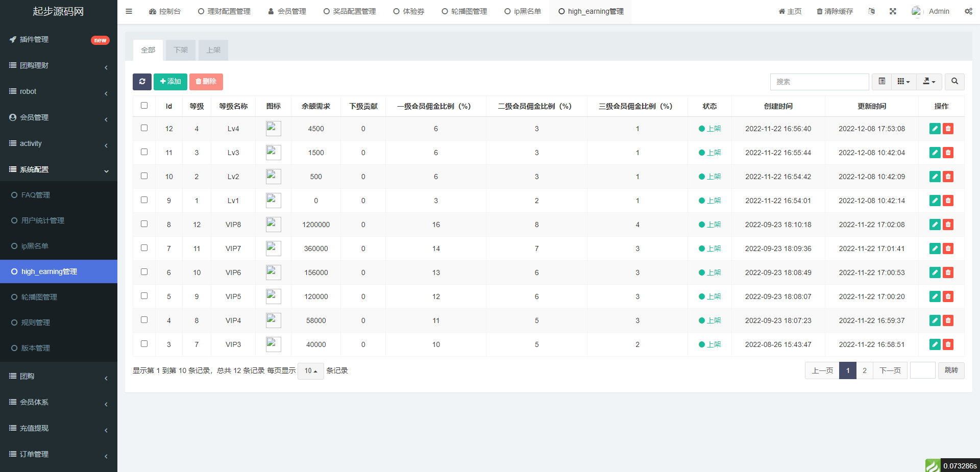980x472 pixels.
Task: Switch to the 下架 filter tab
Action: click(x=181, y=50)
